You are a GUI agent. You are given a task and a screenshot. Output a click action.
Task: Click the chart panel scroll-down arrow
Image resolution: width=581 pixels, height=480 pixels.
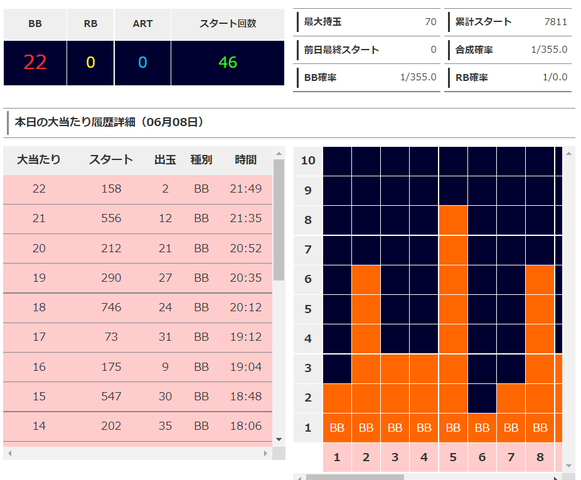pyautogui.click(x=569, y=466)
